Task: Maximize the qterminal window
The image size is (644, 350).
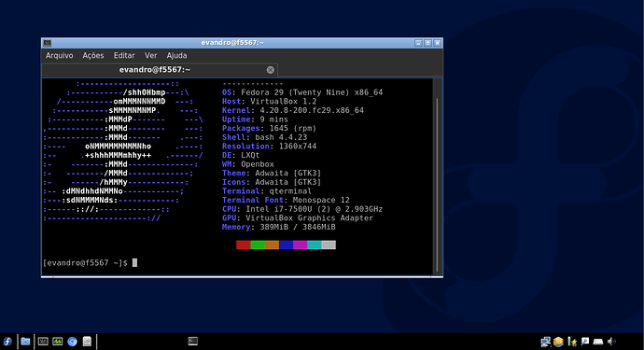Action: click(427, 43)
